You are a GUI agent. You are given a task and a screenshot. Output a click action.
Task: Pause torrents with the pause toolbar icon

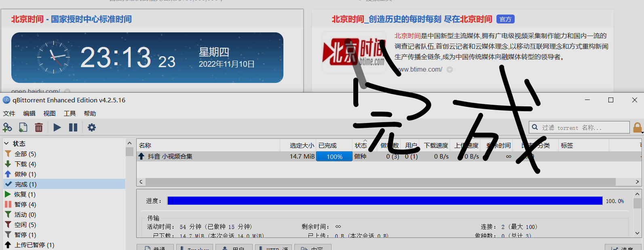tap(73, 127)
